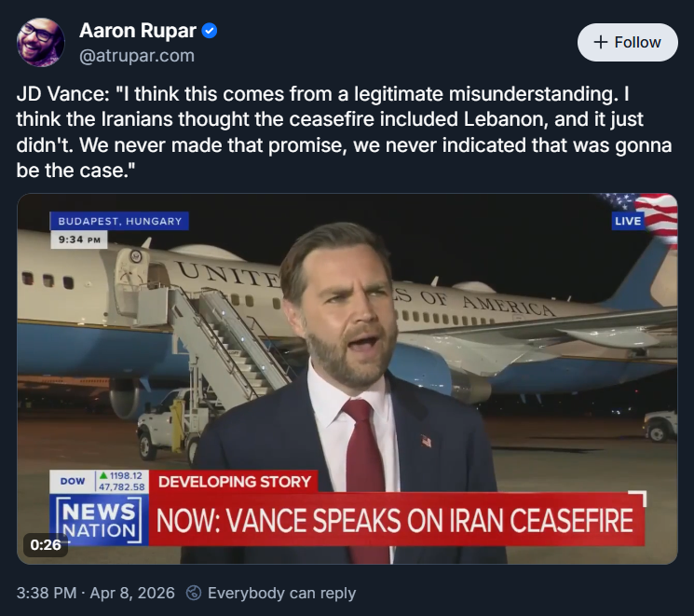Follow Aaron Rupar
Screen dimensions: 694x616
coord(627,42)
